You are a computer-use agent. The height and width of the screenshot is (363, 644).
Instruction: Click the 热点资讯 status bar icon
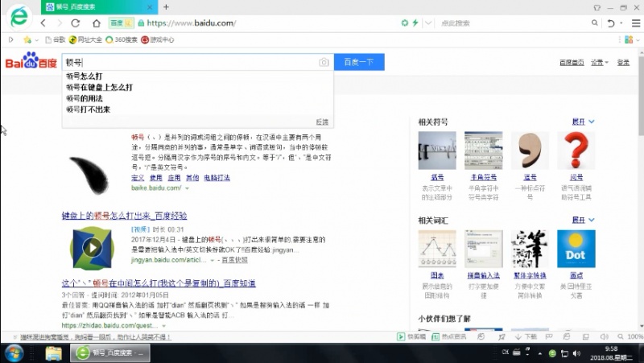[448, 336]
